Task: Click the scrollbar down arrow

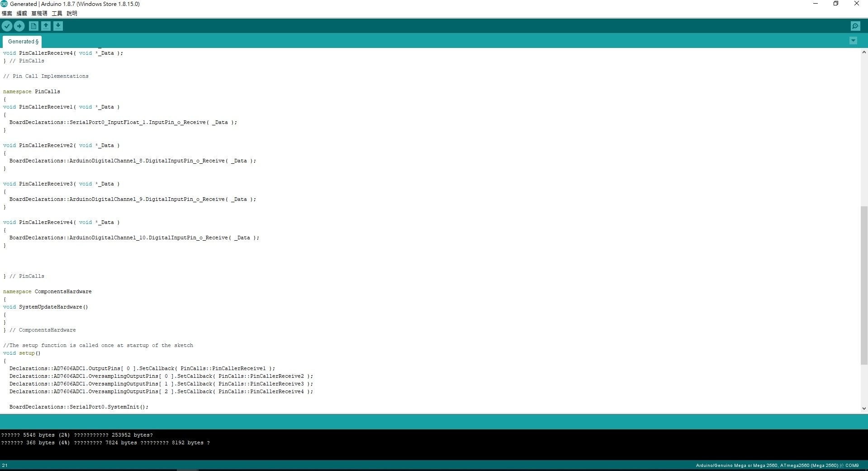Action: click(864, 408)
